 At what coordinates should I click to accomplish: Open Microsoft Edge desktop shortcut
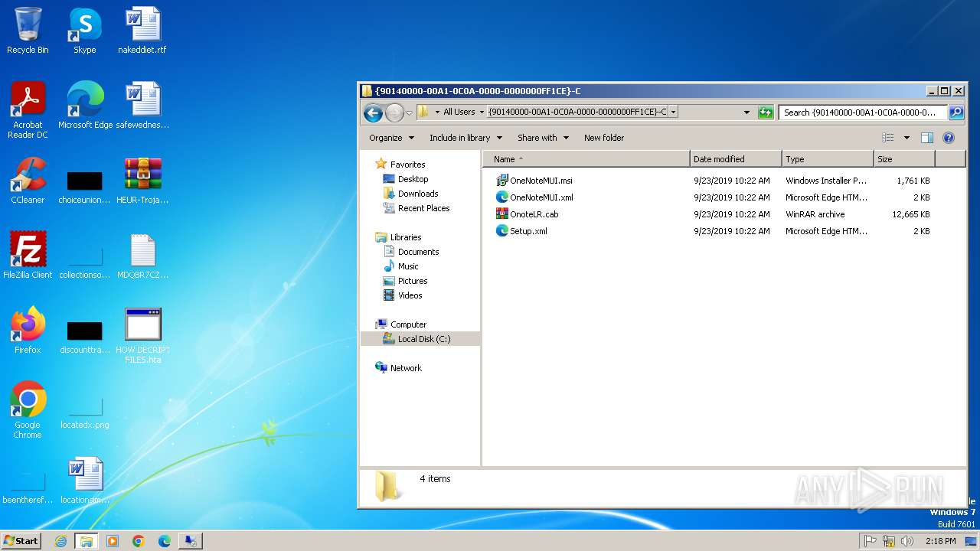point(85,106)
